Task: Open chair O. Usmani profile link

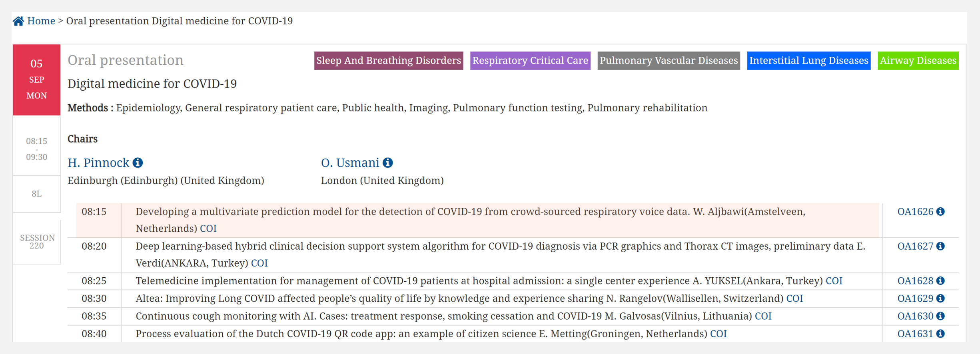Action: [350, 163]
